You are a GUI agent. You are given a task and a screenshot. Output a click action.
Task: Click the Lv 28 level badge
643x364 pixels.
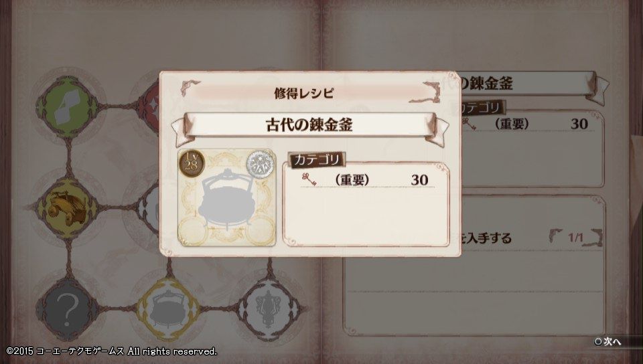coord(192,163)
